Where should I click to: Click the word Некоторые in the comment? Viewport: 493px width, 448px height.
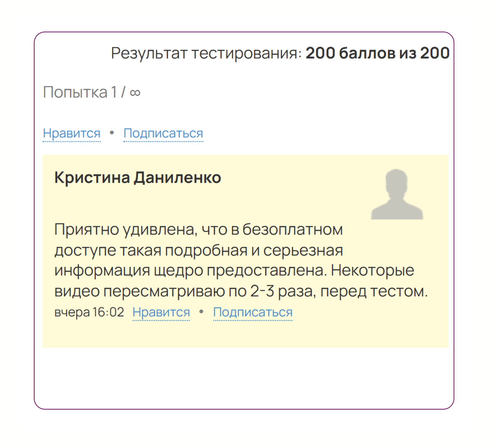click(372, 270)
